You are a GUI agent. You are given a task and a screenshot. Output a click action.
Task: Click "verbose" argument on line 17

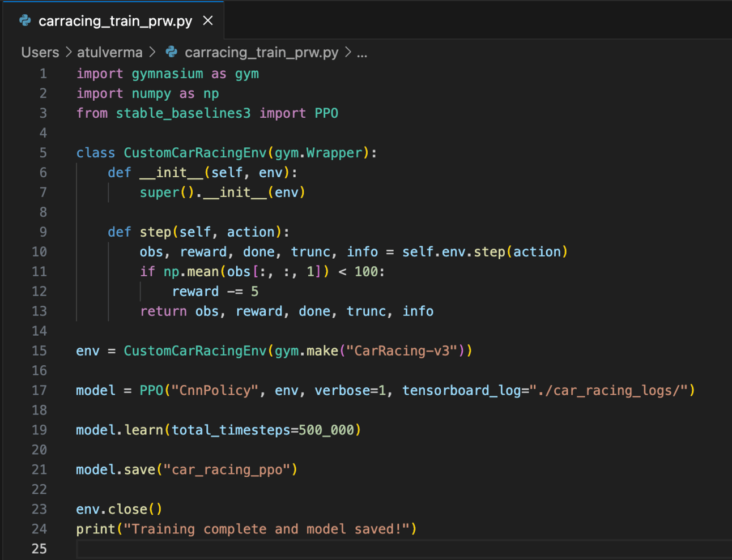pos(342,391)
